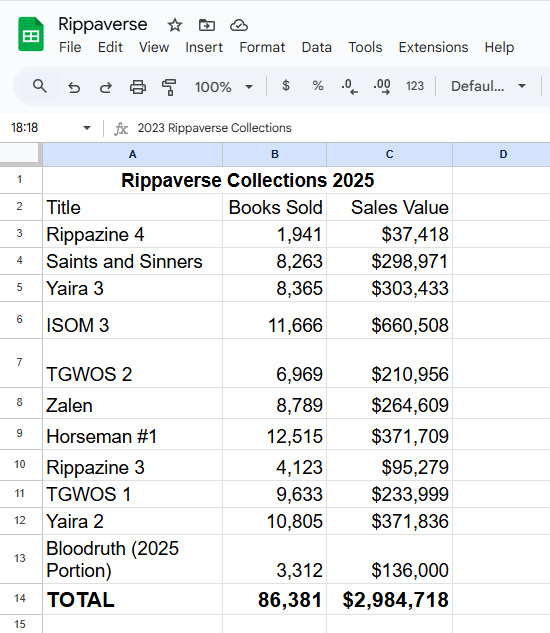Check the cloud save status icon
This screenshot has width=550, height=633.
pos(239,25)
